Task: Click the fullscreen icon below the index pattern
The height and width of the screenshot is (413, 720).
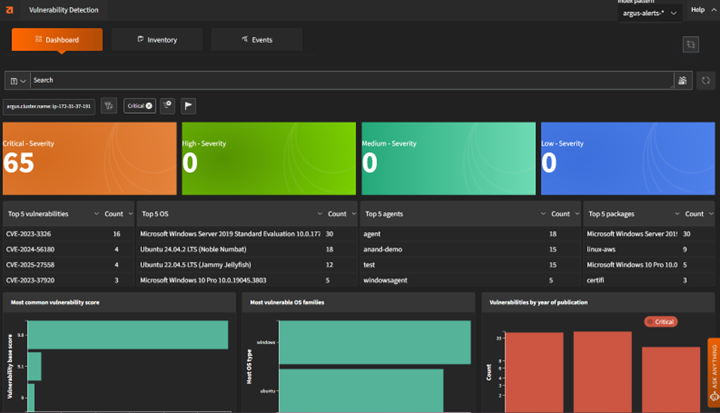Action: (x=690, y=44)
